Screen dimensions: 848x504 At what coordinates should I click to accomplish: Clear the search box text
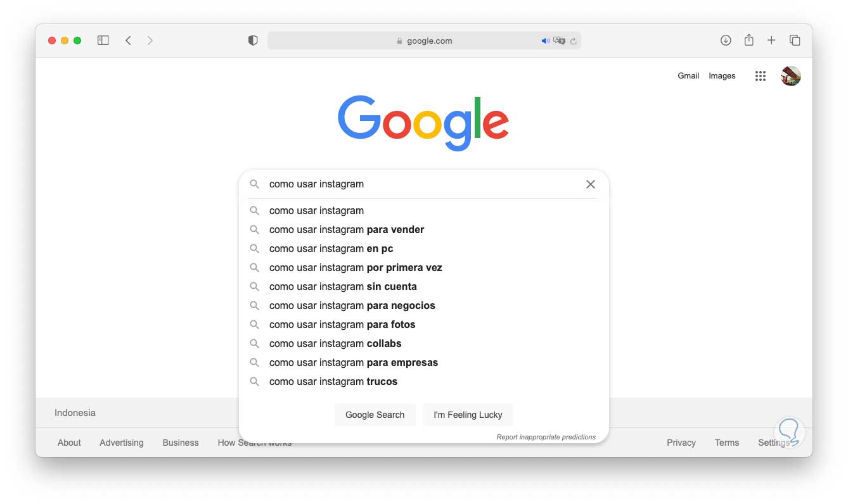(x=591, y=184)
